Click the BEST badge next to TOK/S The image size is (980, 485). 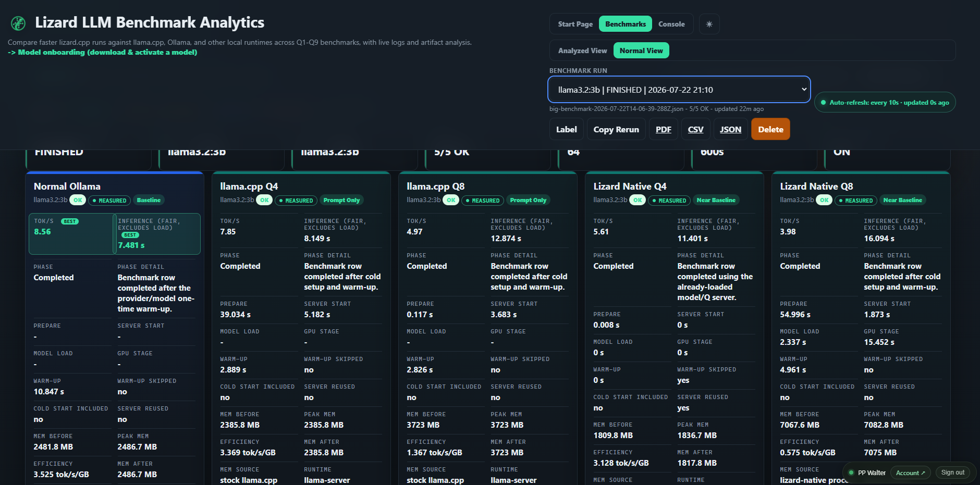tap(70, 221)
